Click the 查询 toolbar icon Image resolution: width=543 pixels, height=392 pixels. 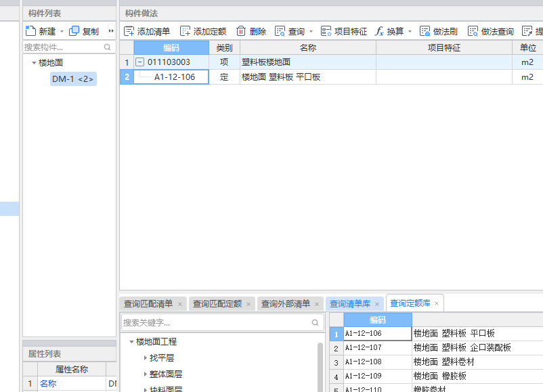point(280,31)
